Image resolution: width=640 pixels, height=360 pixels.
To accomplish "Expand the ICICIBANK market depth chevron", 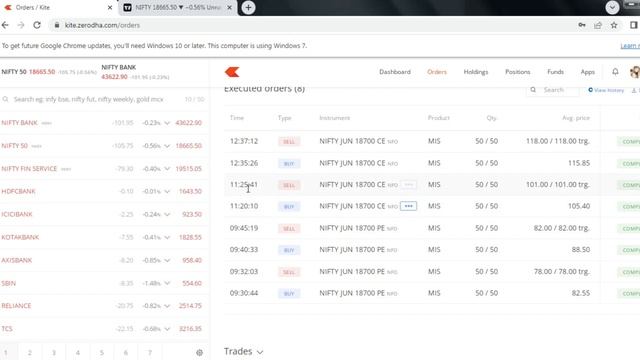I will click(167, 214).
